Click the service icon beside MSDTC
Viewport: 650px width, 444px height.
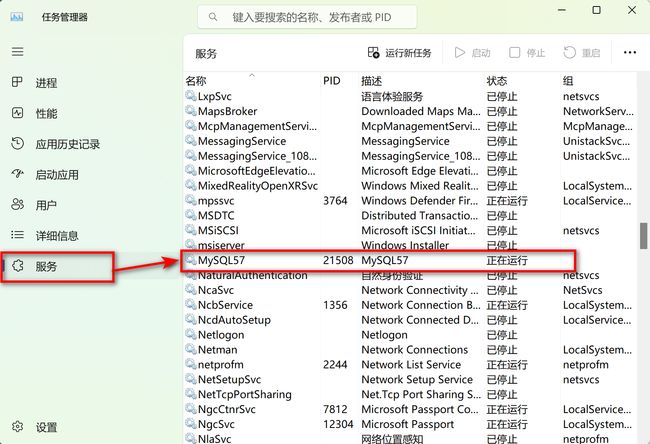pos(191,215)
